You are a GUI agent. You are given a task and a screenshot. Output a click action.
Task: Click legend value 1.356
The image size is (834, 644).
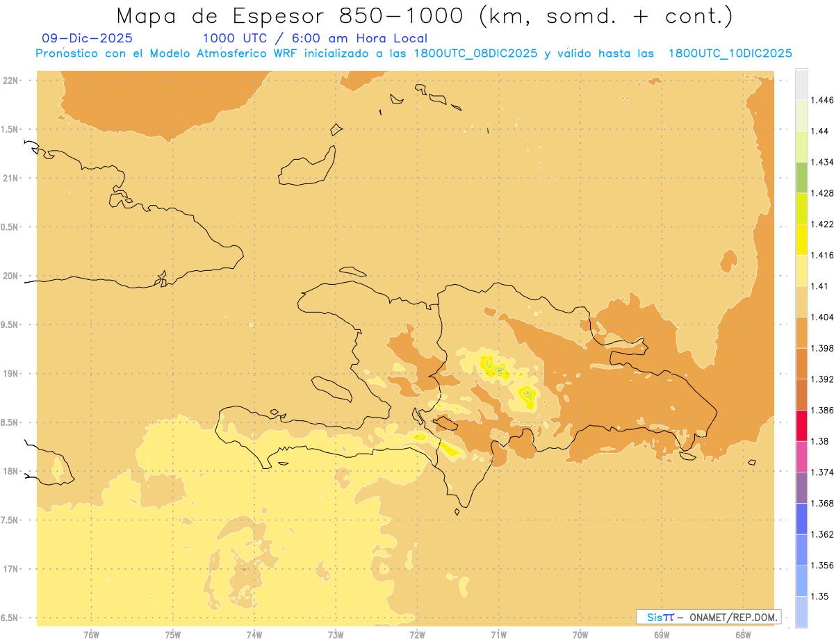click(x=821, y=565)
